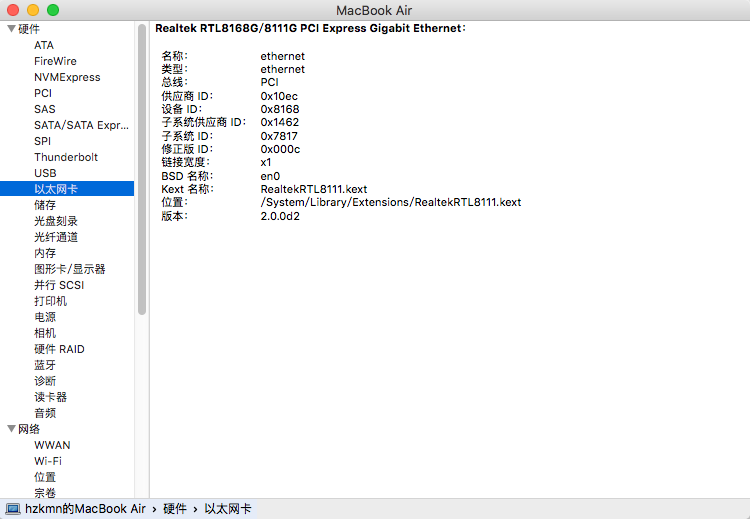Select 宗卷 under 网络
Screen dimensions: 750x519
point(45,493)
